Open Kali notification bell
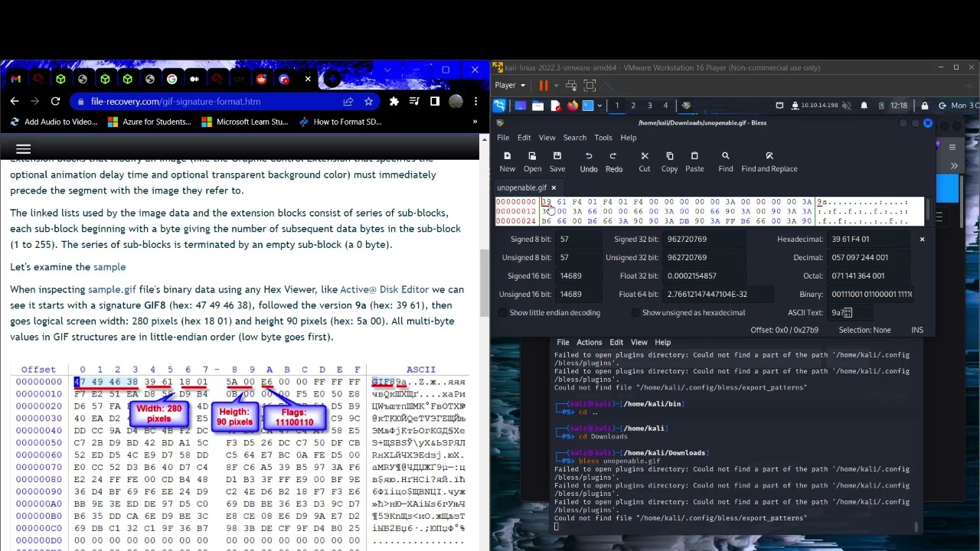Image resolution: width=980 pixels, height=551 pixels. tap(864, 106)
